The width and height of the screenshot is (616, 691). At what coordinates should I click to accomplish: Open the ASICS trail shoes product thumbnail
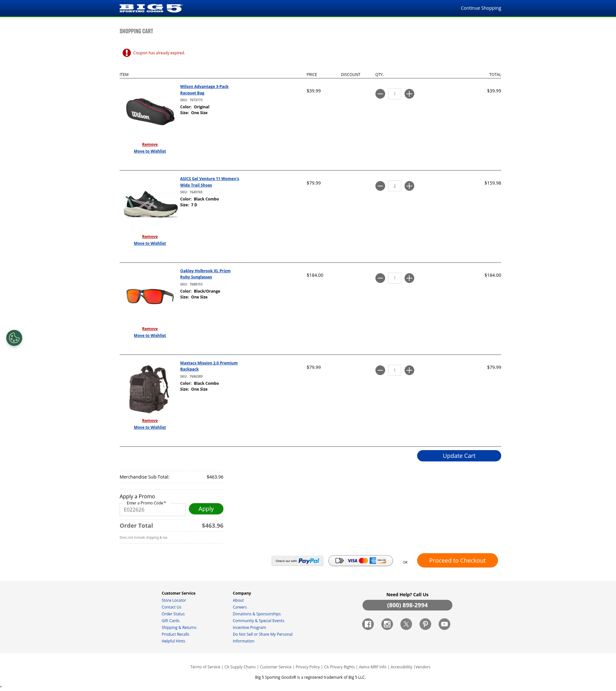pos(150,204)
